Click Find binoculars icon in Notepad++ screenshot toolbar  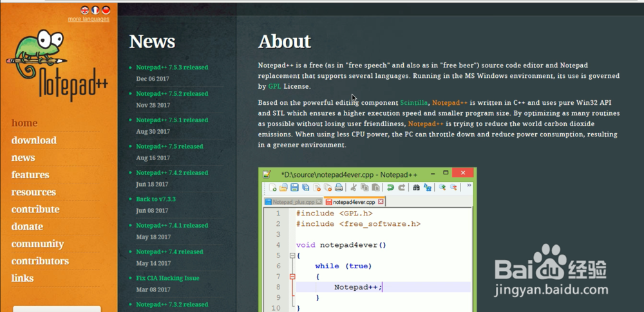[417, 187]
